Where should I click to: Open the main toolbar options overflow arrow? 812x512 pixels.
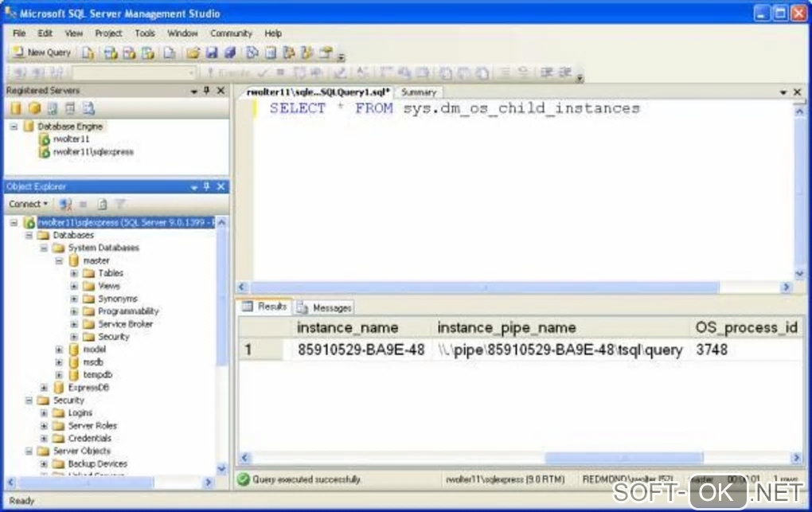(341, 56)
